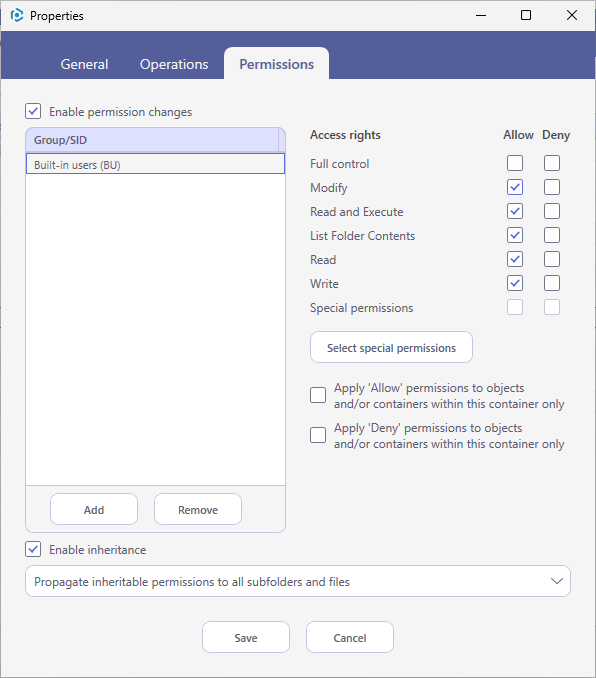Check Apply 'Deny' permissions to container only

pyautogui.click(x=318, y=435)
